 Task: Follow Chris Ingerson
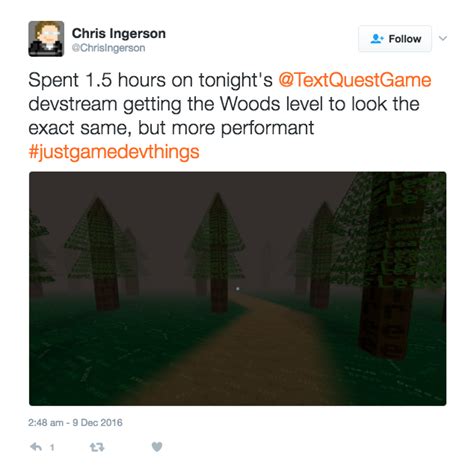395,39
